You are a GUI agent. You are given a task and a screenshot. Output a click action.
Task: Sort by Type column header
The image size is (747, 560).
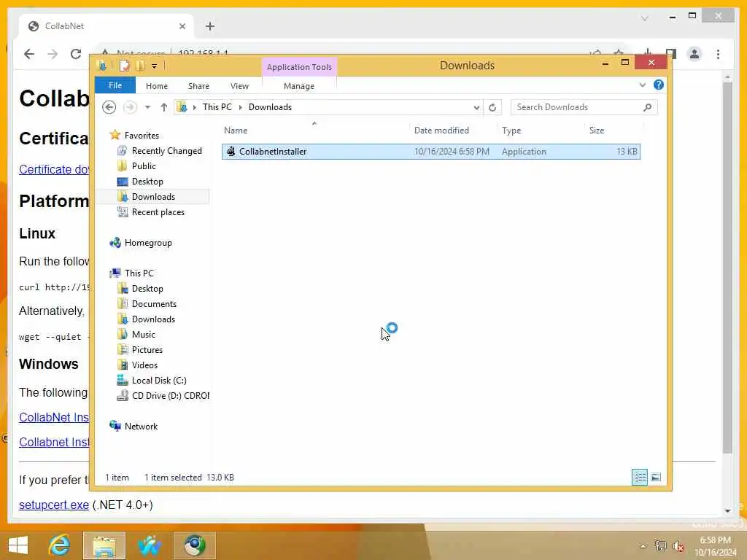click(x=511, y=131)
